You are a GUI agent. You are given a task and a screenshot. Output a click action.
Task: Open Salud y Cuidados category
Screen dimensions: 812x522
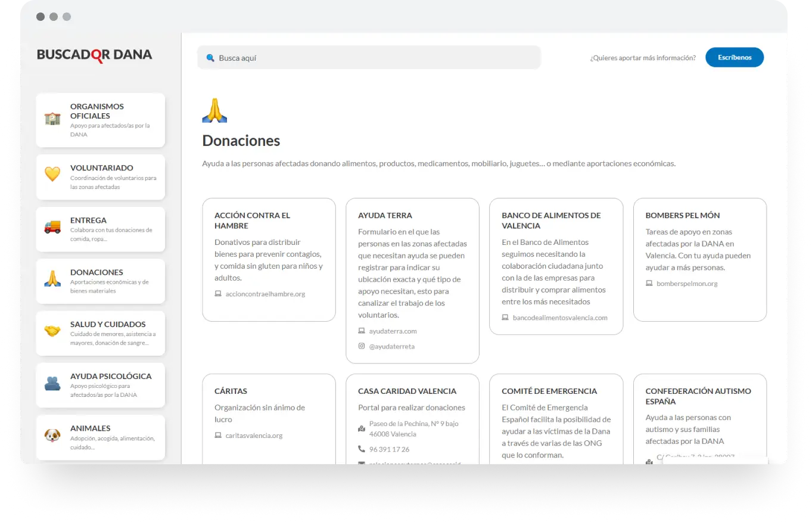coord(100,333)
